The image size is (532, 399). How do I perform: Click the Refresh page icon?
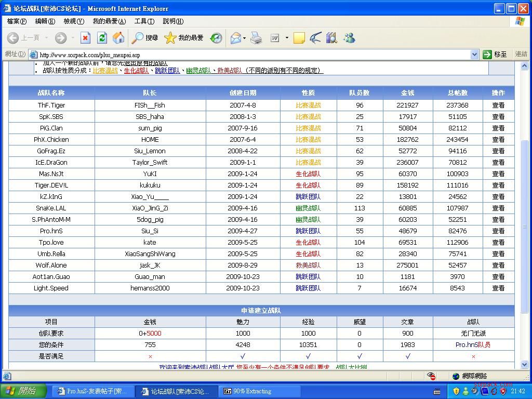tap(102, 38)
